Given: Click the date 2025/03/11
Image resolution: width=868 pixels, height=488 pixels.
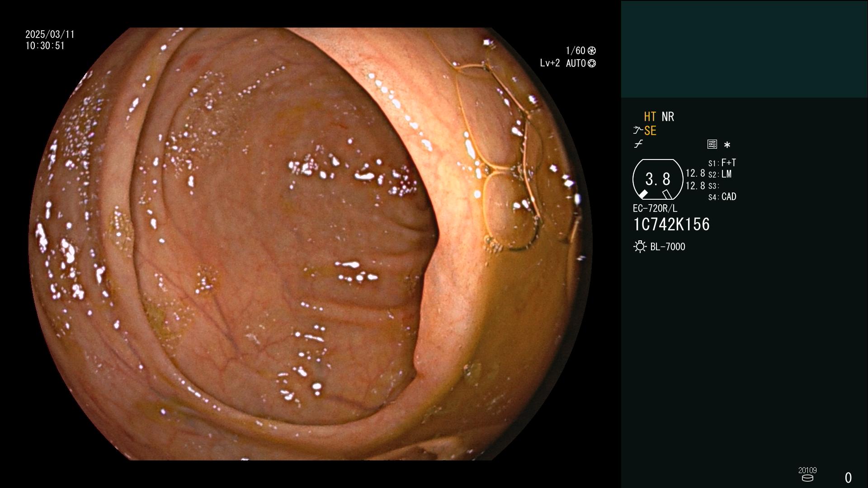Looking at the screenshot, I should [x=50, y=34].
